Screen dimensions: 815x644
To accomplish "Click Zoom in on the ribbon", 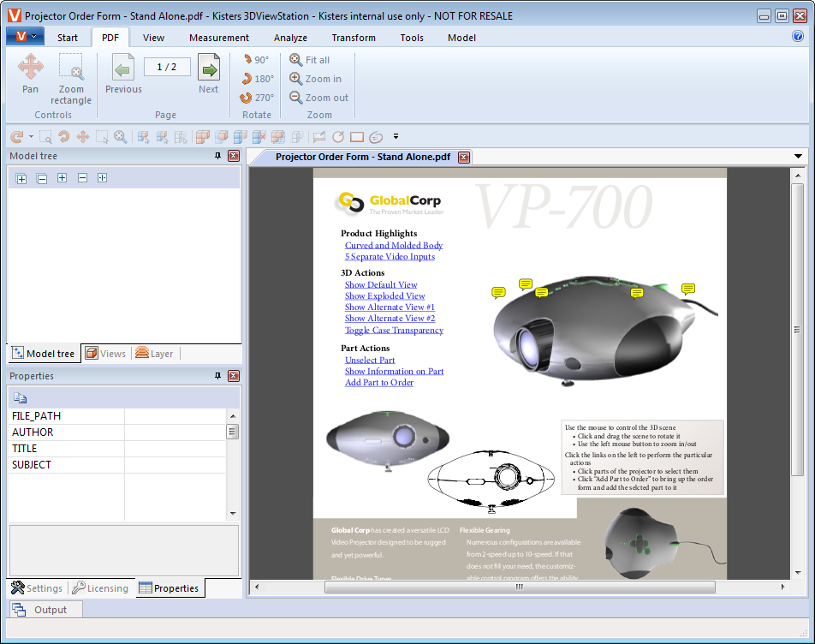I will (316, 79).
